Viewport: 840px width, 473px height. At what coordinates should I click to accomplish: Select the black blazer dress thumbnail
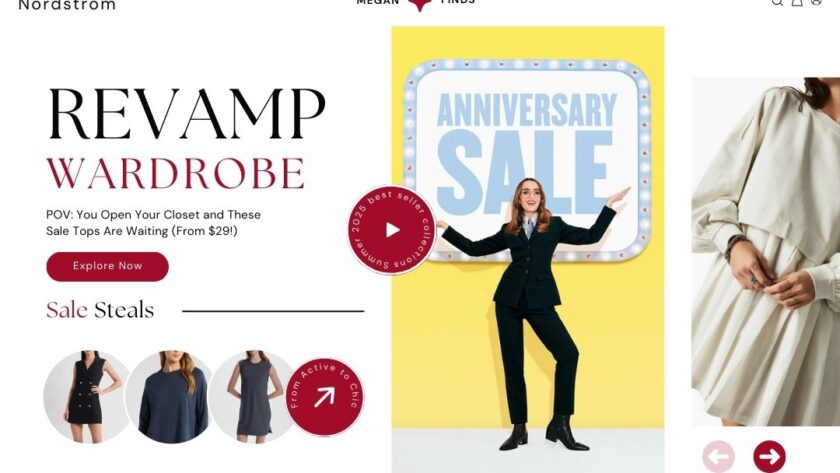click(x=86, y=396)
